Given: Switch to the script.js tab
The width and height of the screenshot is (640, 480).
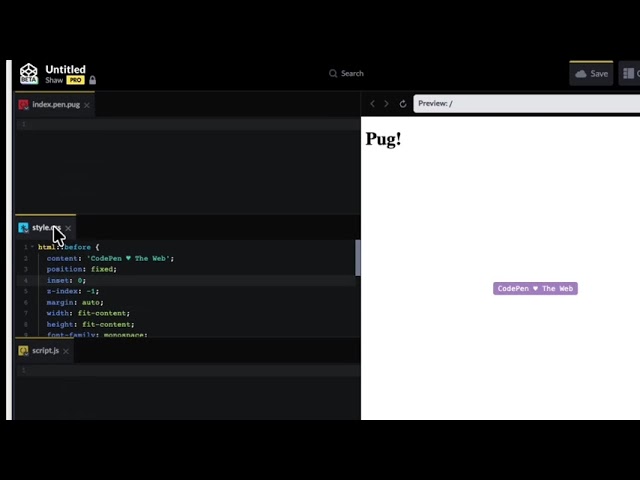Looking at the screenshot, I should click(45, 351).
